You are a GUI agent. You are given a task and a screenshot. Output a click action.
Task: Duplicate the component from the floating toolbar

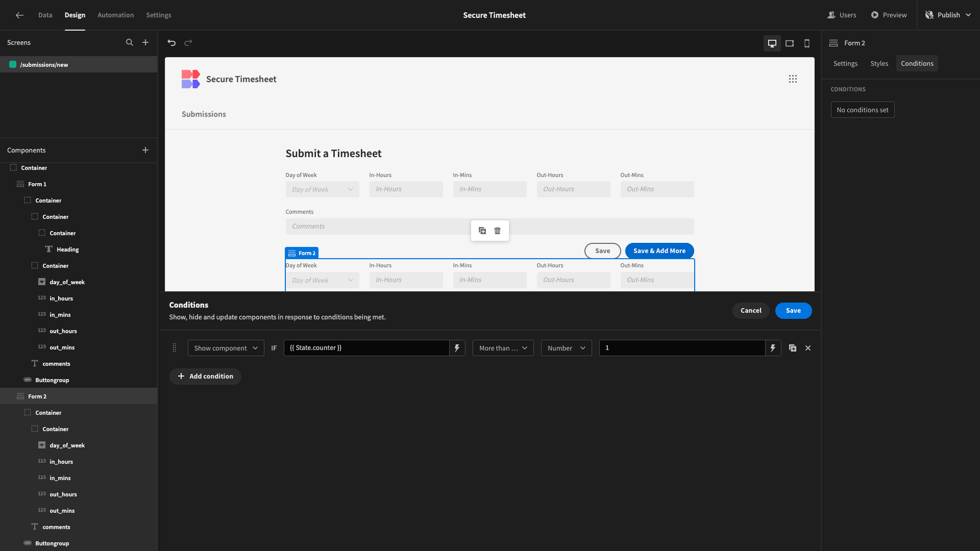(482, 231)
